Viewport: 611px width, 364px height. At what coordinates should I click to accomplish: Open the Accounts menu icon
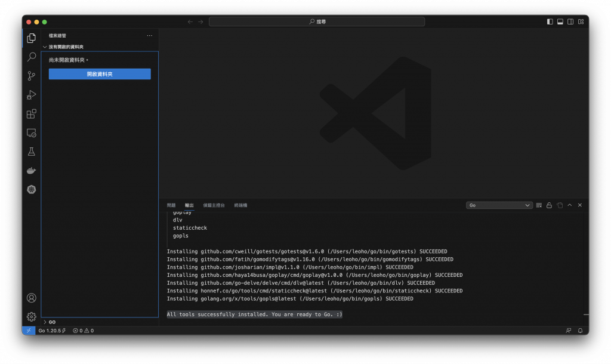tap(32, 298)
